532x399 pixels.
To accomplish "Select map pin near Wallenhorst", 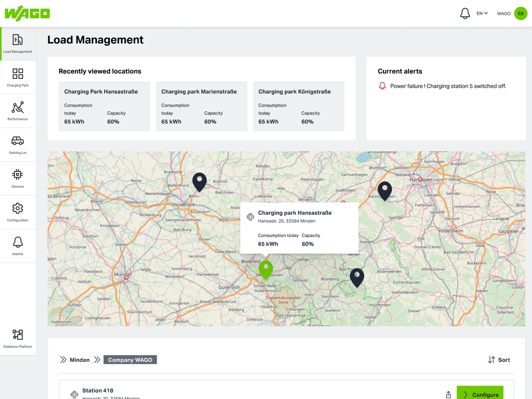I will (199, 182).
